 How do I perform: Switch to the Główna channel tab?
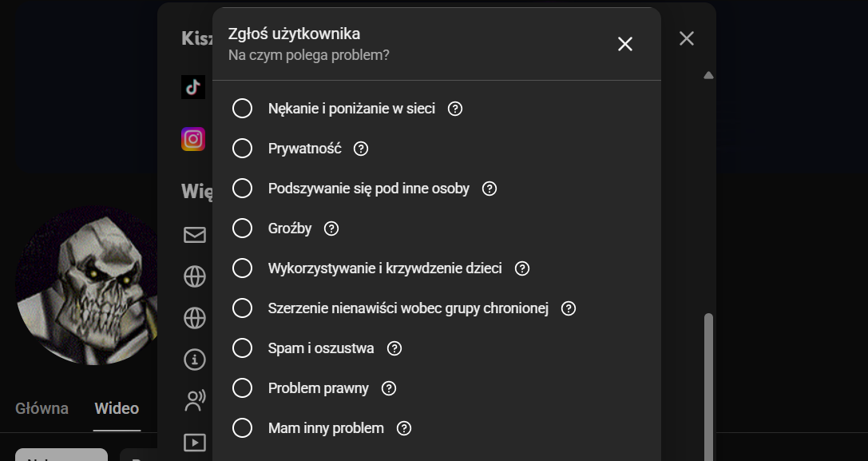42,408
